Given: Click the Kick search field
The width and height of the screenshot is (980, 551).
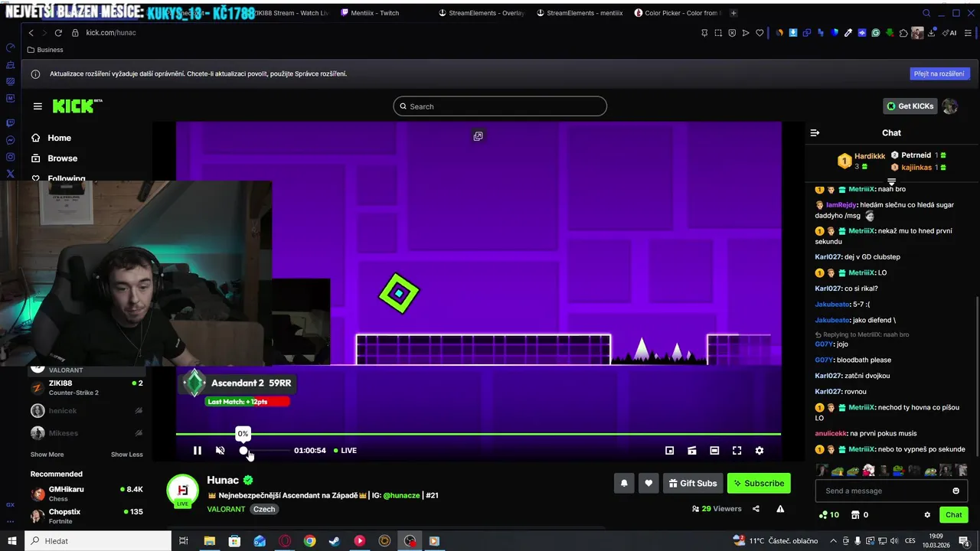Looking at the screenshot, I should pyautogui.click(x=500, y=106).
